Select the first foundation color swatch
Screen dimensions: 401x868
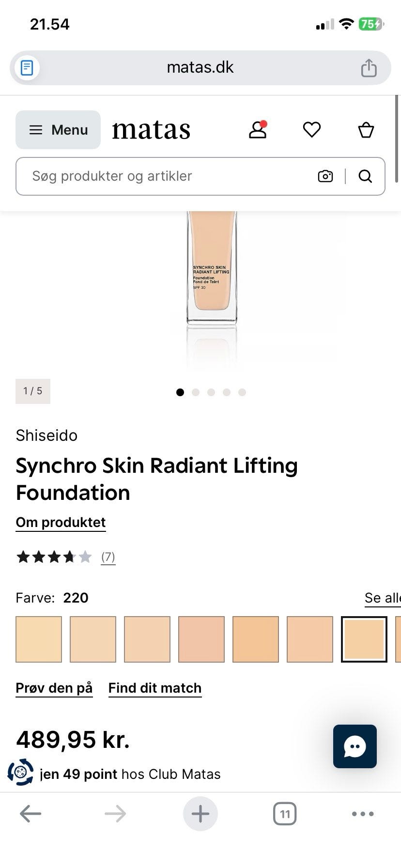39,639
